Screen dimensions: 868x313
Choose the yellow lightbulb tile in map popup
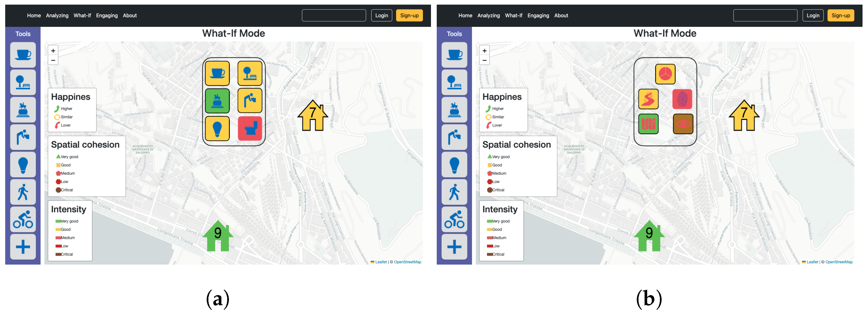click(x=217, y=129)
